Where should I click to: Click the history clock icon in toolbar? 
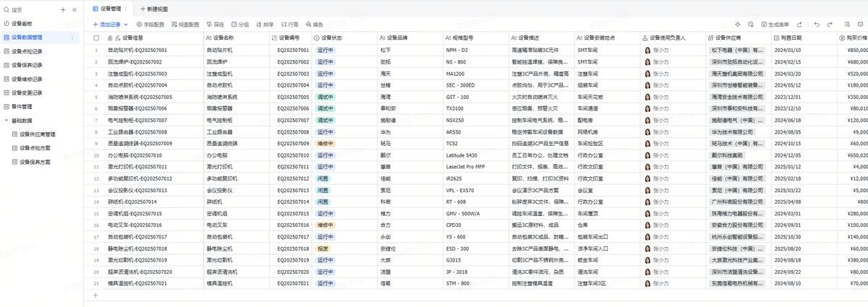click(752, 24)
